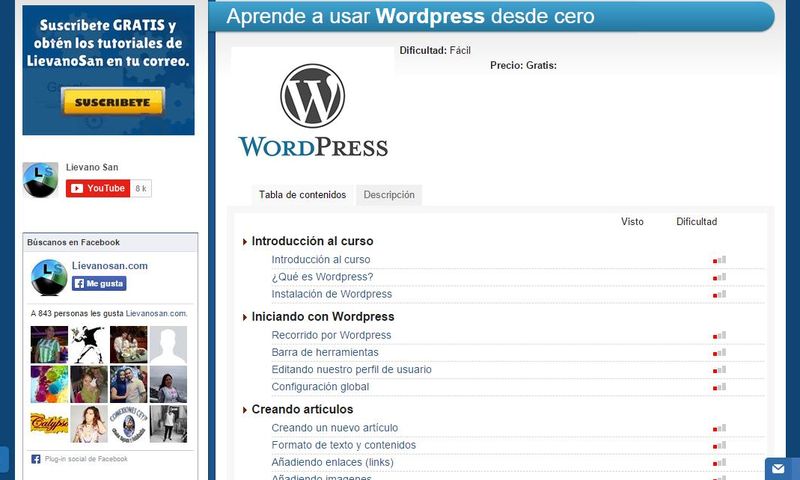This screenshot has height=480, width=800.
Task: Click the Lievano San channel avatar
Action: 40,180
